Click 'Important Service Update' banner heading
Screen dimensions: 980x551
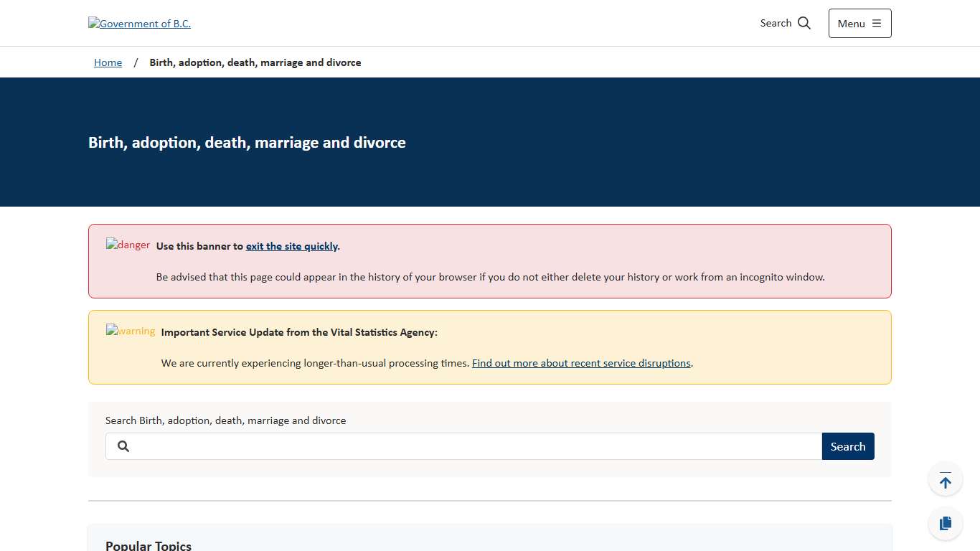[299, 332]
